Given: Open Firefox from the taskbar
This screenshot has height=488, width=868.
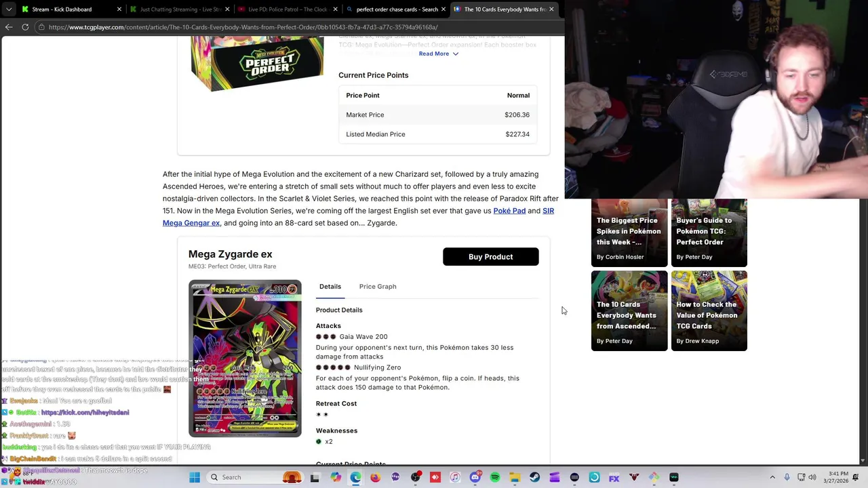Looking at the screenshot, I should coord(375,477).
